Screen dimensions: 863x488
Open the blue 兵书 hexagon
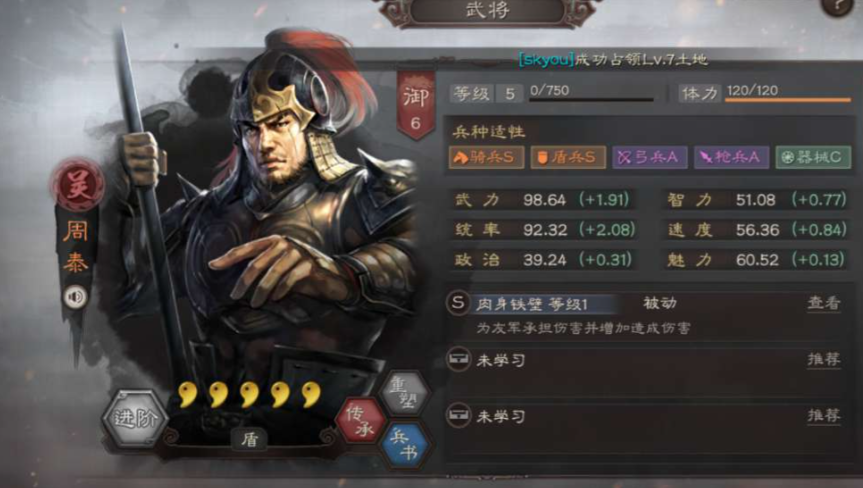pyautogui.click(x=405, y=445)
